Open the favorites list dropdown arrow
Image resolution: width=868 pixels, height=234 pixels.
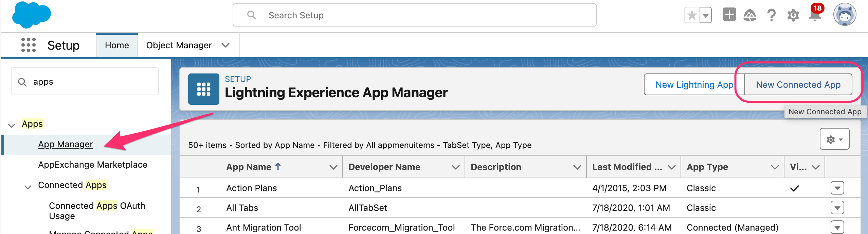point(706,15)
